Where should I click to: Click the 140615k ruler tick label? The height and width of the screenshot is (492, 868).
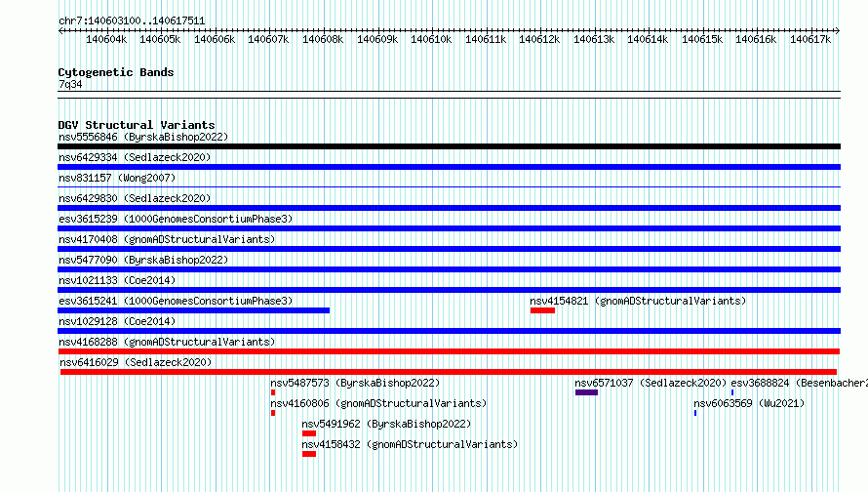click(x=702, y=39)
